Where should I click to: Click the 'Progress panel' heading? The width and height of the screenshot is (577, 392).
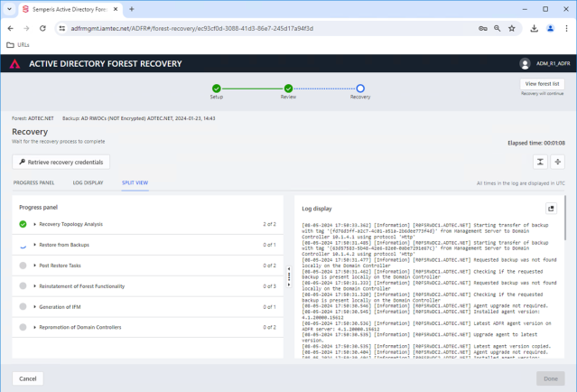click(x=39, y=207)
